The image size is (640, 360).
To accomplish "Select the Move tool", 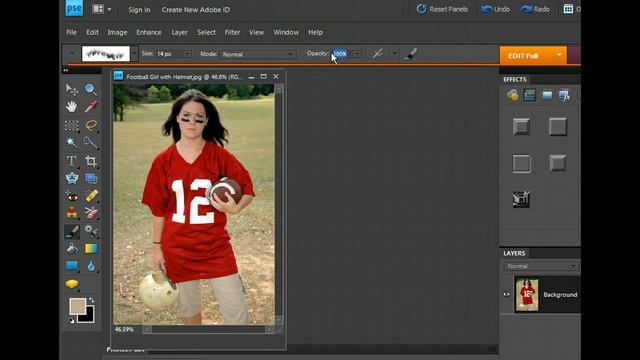I will click(x=71, y=89).
